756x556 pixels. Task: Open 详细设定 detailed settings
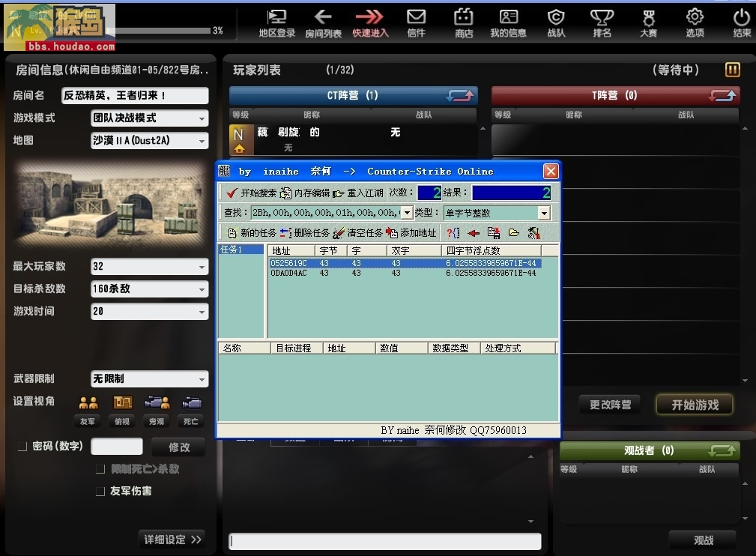tap(172, 540)
